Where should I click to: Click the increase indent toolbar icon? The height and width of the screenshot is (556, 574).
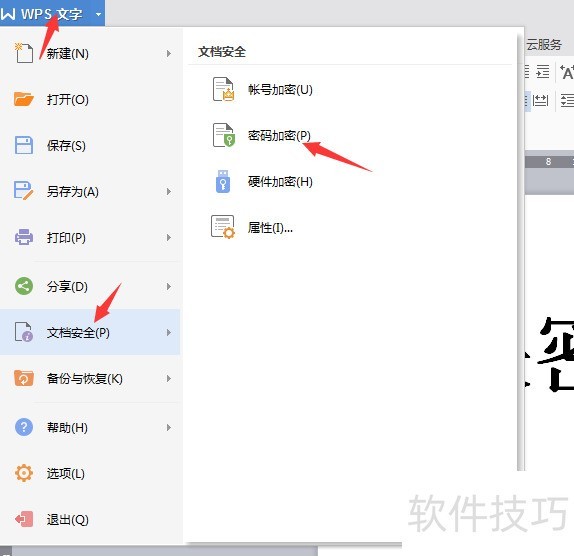(x=543, y=71)
